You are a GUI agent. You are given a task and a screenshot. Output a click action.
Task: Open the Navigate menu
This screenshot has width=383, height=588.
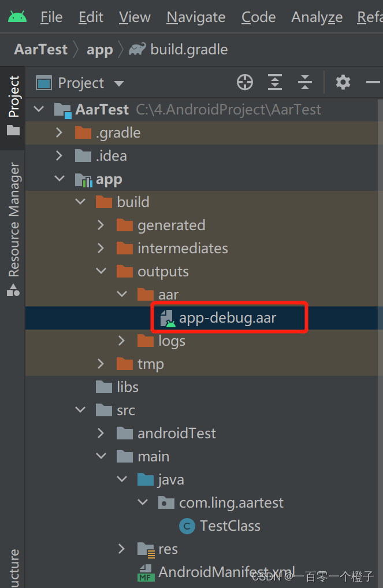coord(196,17)
